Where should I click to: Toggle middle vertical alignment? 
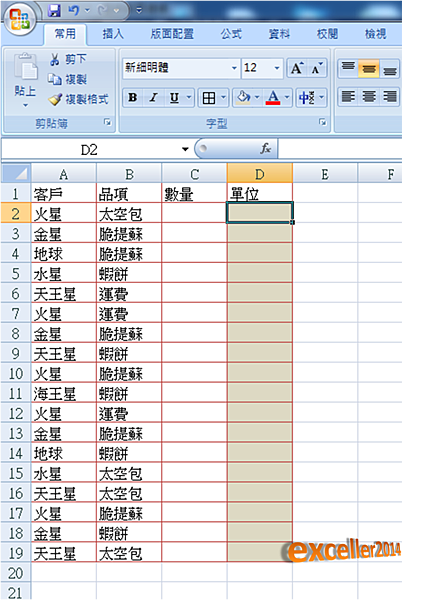(369, 68)
